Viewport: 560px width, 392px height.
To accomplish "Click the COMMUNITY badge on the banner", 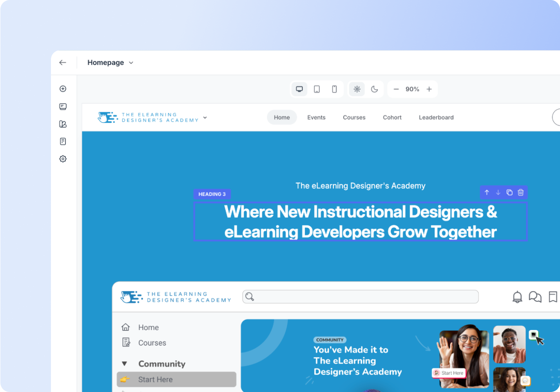I will pos(330,340).
